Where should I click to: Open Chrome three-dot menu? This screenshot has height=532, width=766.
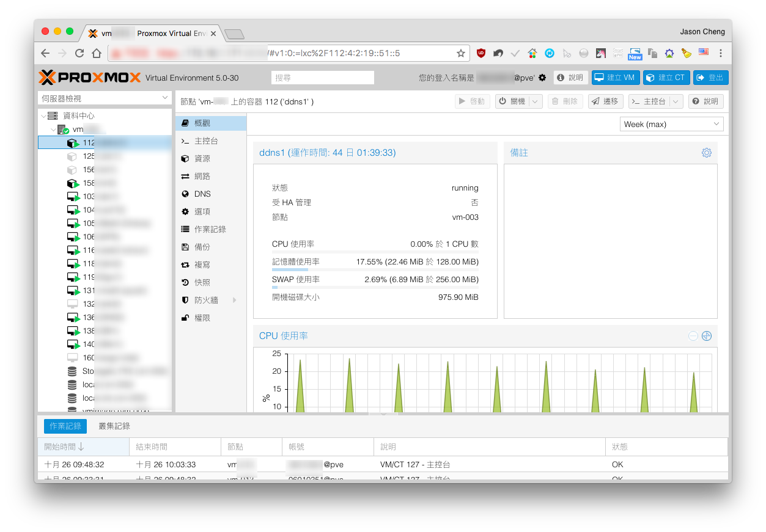point(721,53)
